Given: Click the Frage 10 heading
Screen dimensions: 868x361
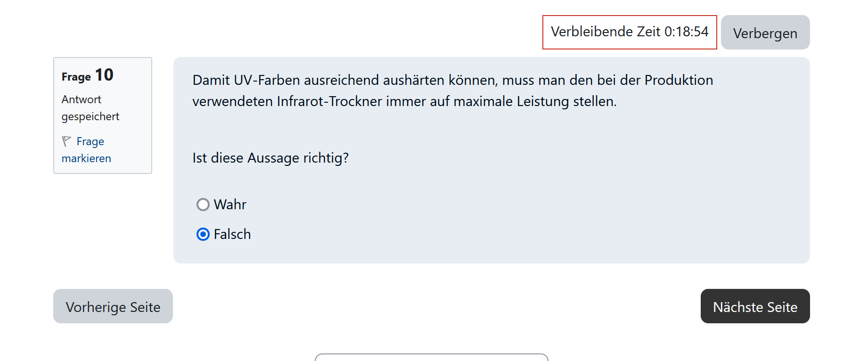Looking at the screenshot, I should point(88,75).
